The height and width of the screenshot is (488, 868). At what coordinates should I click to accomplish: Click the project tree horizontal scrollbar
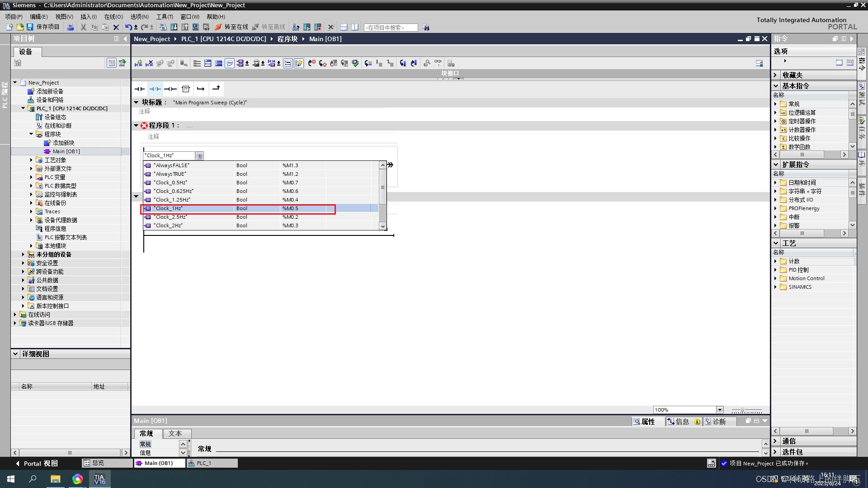[x=70, y=453]
